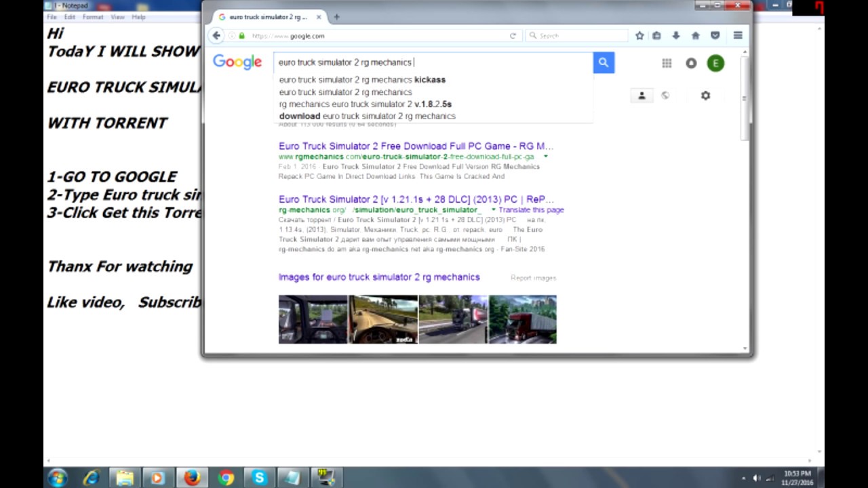Click the taskbar clock showing 10:53 PM
Screen dimensions: 868x488
click(x=797, y=478)
